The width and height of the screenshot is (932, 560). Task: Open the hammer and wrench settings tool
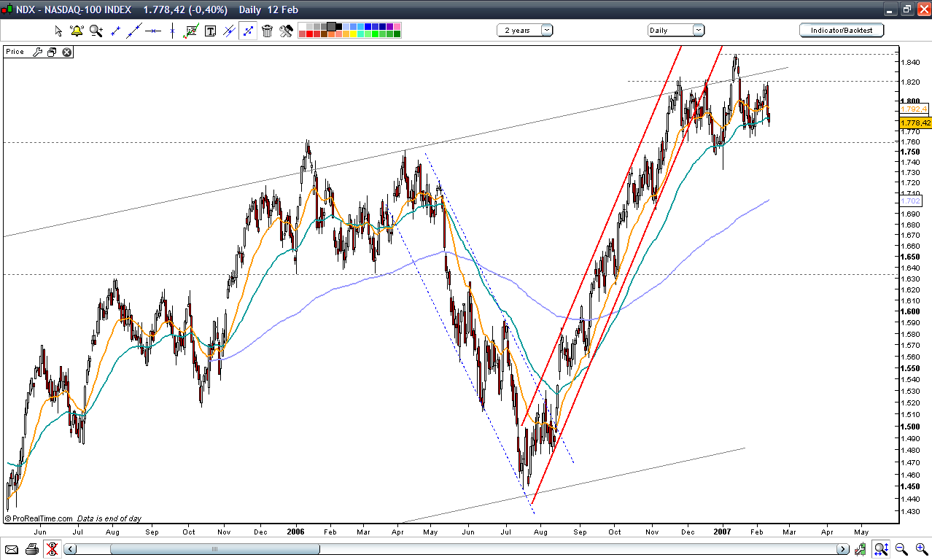coord(286,31)
